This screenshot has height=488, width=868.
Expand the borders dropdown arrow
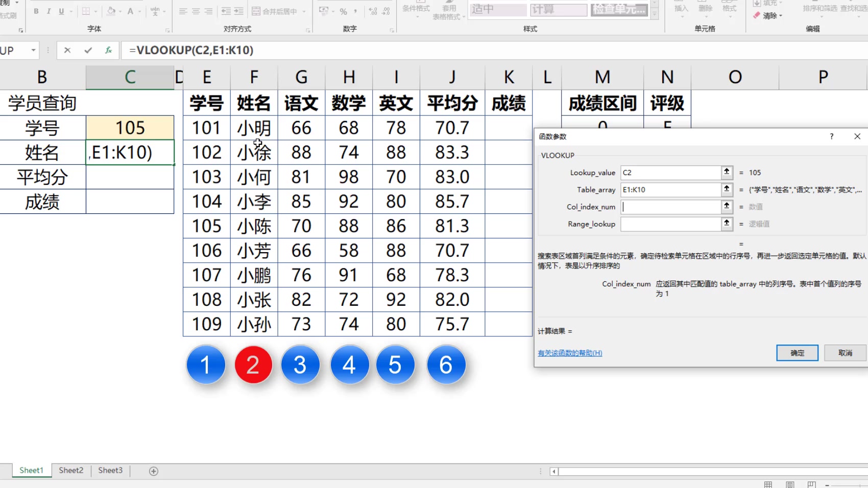[x=95, y=11]
